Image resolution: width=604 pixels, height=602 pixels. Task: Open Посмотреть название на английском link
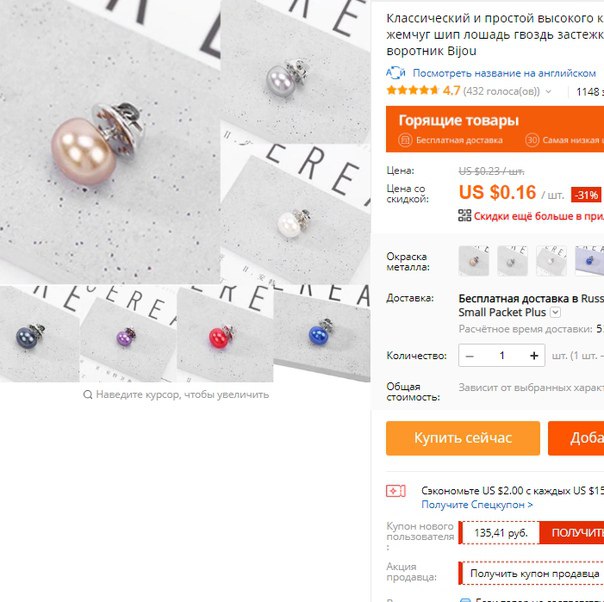pyautogui.click(x=504, y=73)
